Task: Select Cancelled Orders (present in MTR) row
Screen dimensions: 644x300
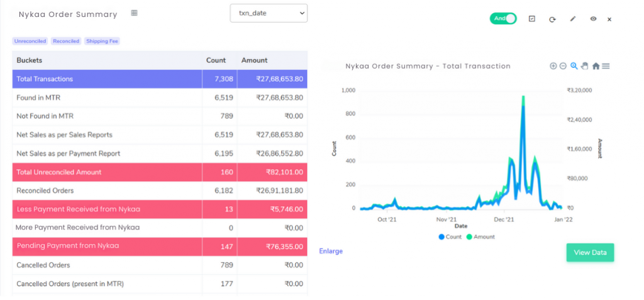Action: tap(160, 284)
